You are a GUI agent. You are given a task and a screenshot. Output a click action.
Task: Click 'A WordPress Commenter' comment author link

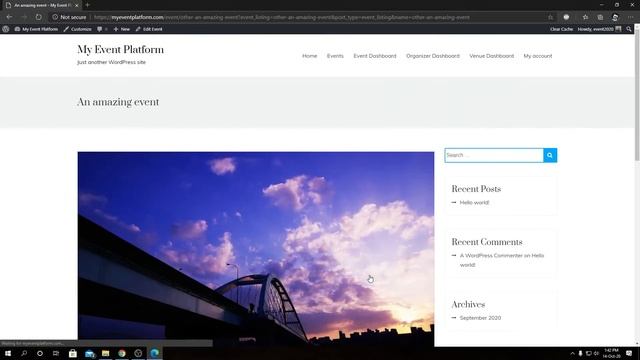pyautogui.click(x=491, y=256)
